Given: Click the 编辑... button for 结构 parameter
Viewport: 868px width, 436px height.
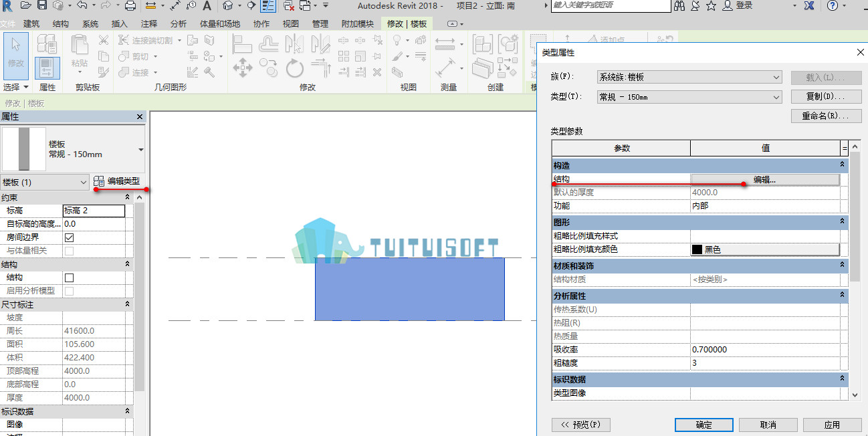Looking at the screenshot, I should pyautogui.click(x=765, y=179).
